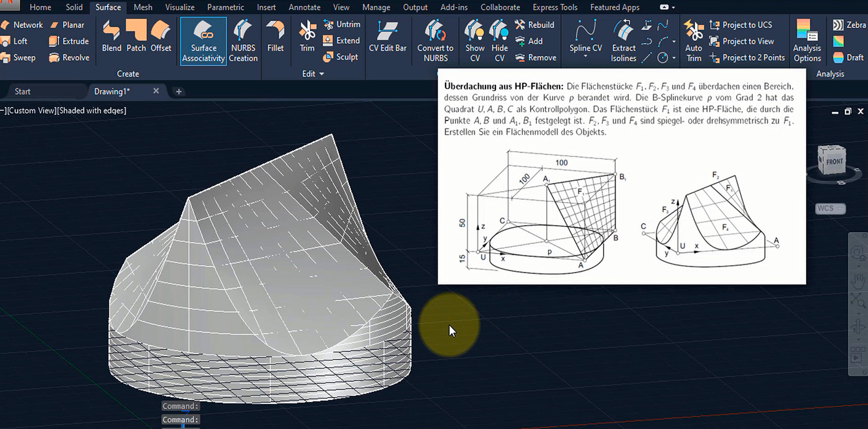Select the Network surface tool
The image size is (868, 429).
pos(22,25)
